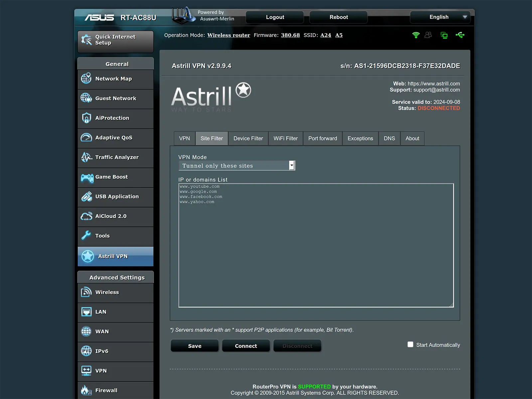Viewport: 532px width, 399px height.
Task: Open the USB Application icon
Action: tap(86, 196)
